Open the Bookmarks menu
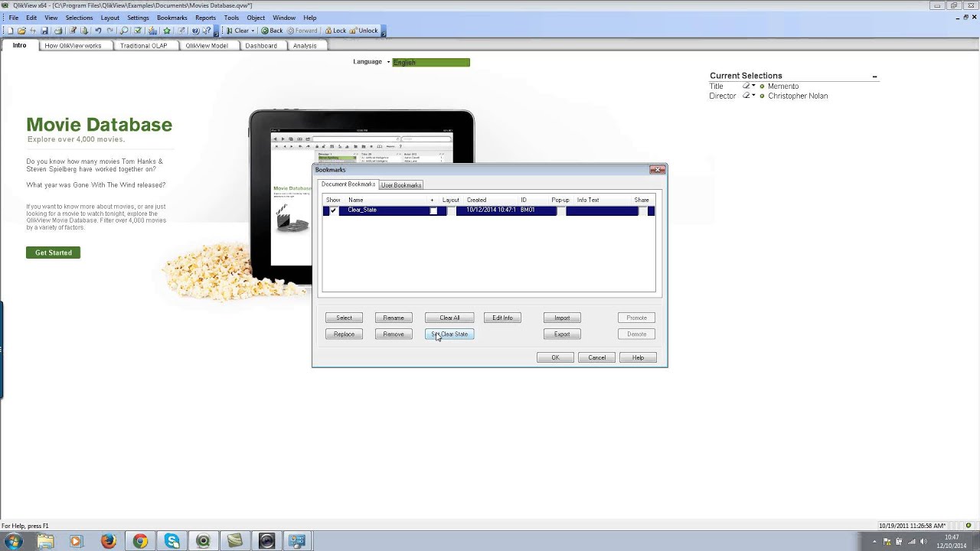The image size is (980, 551). tap(171, 18)
